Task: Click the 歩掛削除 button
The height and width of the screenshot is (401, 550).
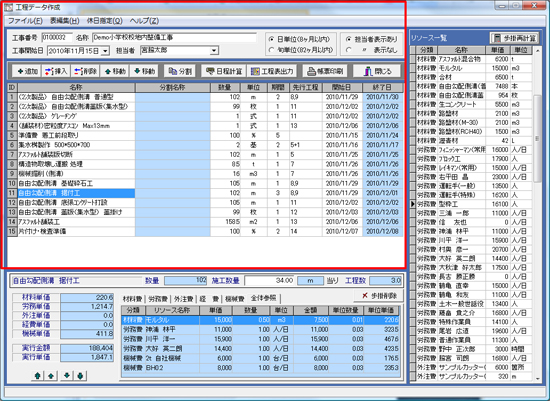Action: coord(378,296)
